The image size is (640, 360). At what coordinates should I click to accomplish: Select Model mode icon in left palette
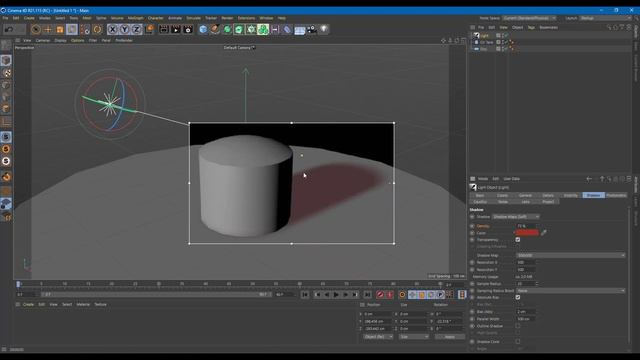pos(6,60)
